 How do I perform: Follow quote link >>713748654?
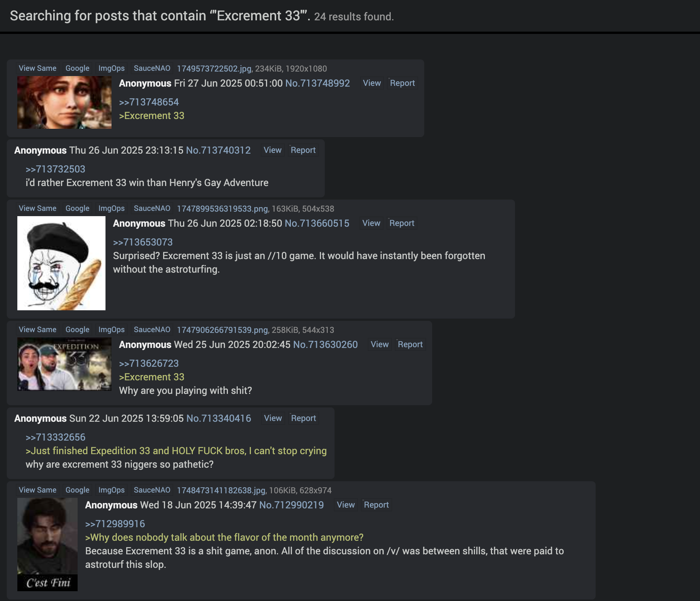(x=149, y=102)
